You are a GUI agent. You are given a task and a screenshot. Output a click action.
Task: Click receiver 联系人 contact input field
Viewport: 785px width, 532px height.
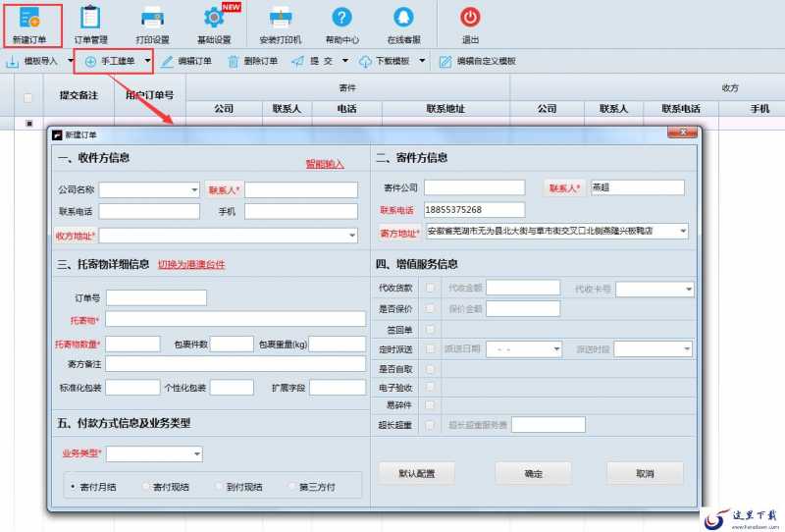pos(301,189)
